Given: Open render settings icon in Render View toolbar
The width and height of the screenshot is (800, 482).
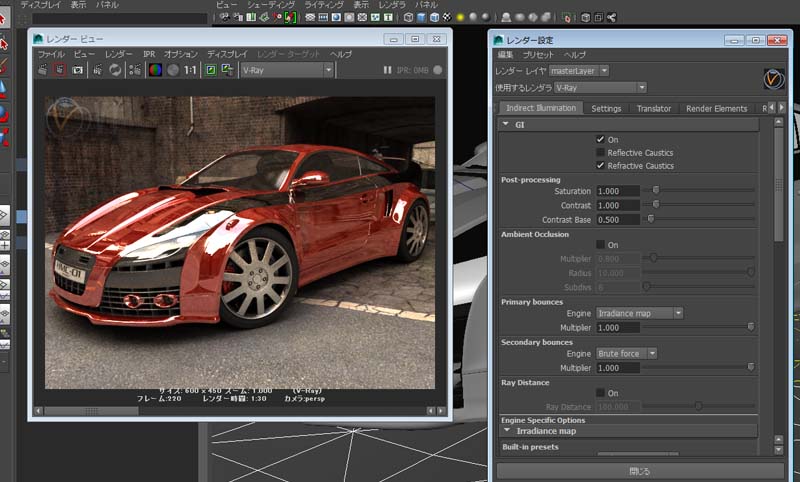Looking at the screenshot, I should [x=135, y=70].
